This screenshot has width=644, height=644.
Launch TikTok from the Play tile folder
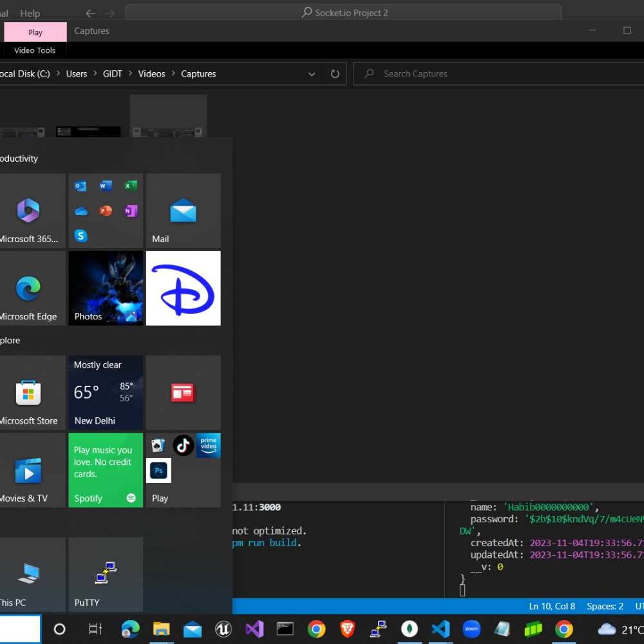pos(183,446)
